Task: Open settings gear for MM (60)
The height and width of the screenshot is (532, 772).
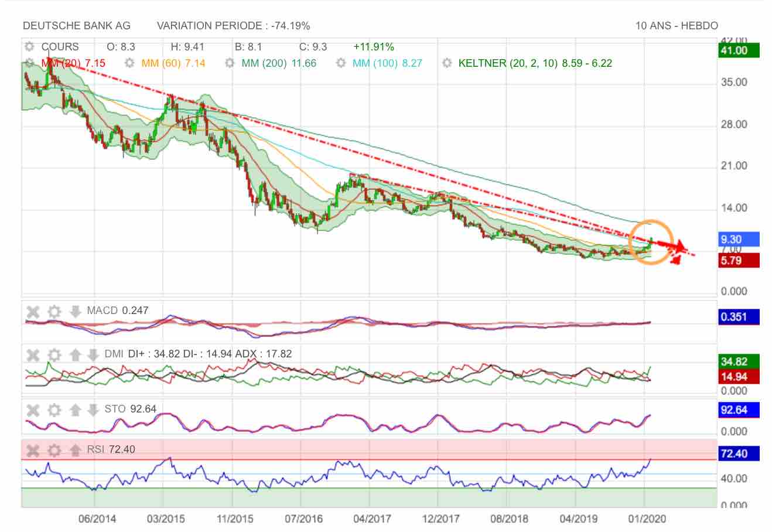Action: click(130, 63)
